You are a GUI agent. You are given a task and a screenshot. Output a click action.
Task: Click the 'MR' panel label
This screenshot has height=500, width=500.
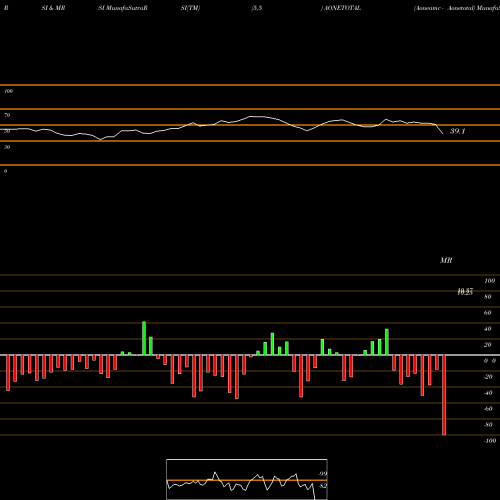tap(446, 260)
